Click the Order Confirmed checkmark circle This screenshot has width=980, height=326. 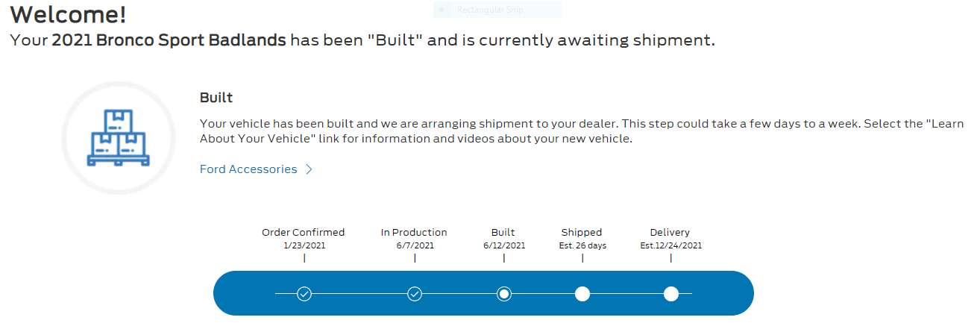pyautogui.click(x=304, y=294)
